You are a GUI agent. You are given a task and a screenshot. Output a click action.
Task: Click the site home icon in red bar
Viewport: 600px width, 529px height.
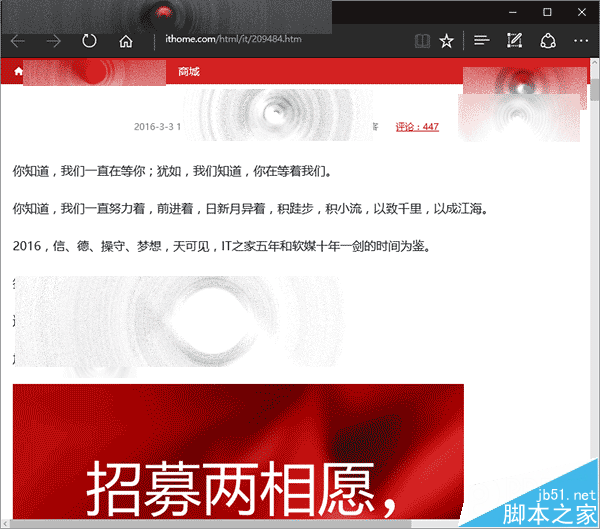click(18, 71)
